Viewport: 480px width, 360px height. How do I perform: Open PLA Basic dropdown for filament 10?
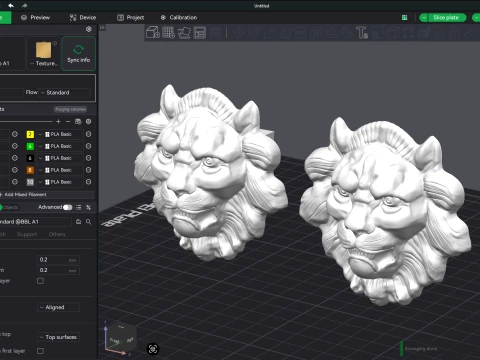point(60,182)
